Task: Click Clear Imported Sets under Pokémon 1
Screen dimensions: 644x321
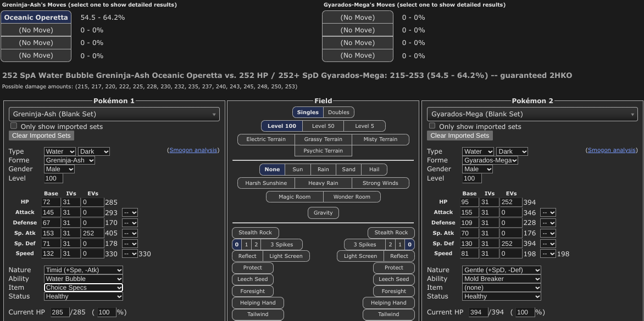Action: (x=41, y=136)
